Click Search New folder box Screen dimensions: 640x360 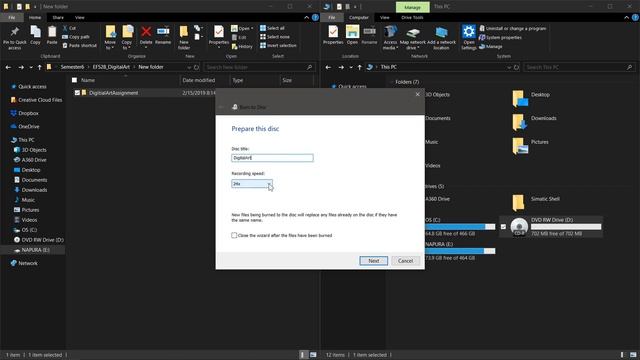click(x=259, y=67)
